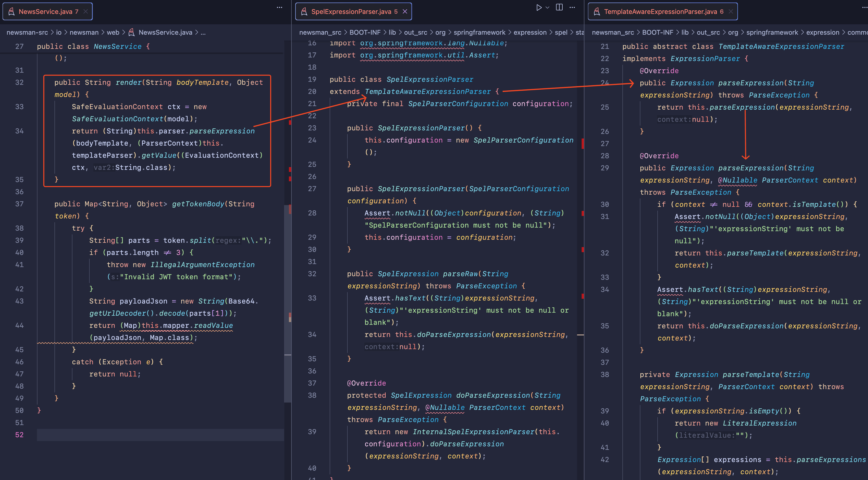
Task: Select the NewsService.java tab
Action: [x=46, y=11]
